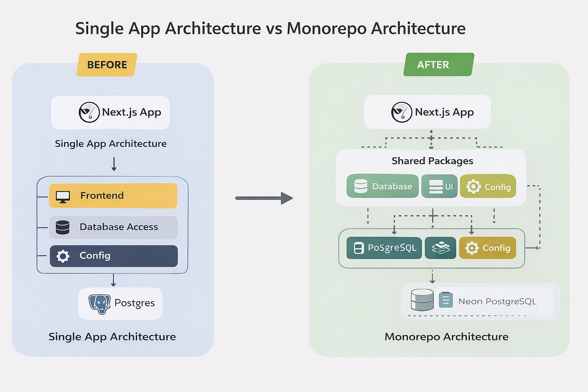Click the cylinder icon in the green Database chip
The height and width of the screenshot is (392, 588).
pyautogui.click(x=360, y=186)
